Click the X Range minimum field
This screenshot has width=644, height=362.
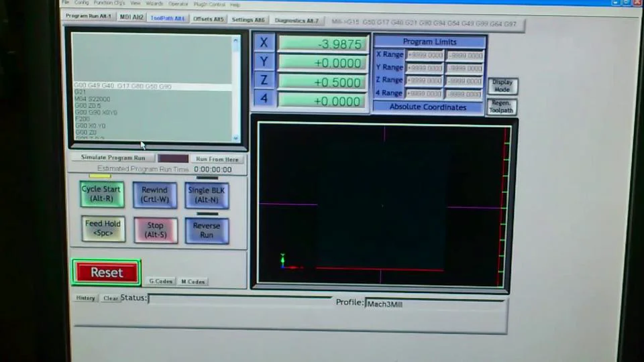(x=464, y=56)
